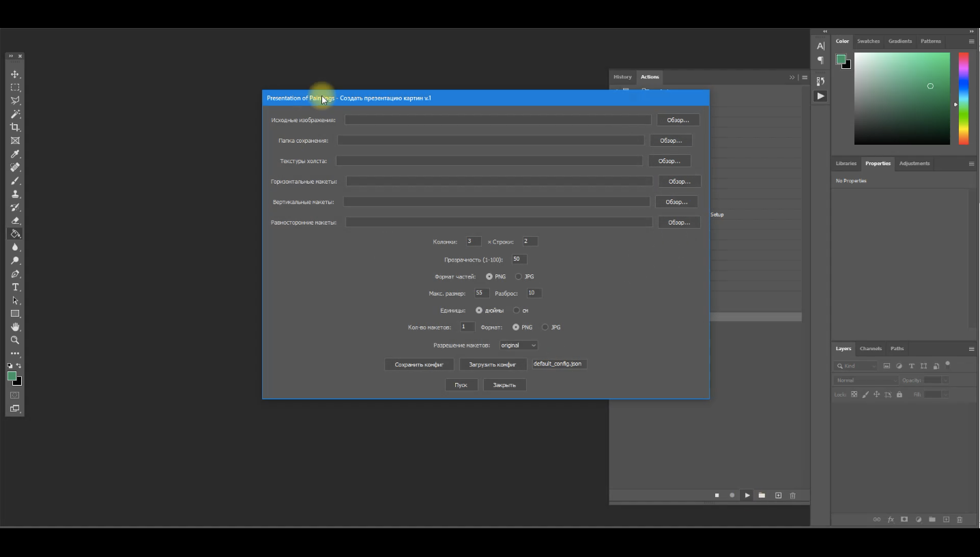Toggle lock transparent pixels in Layers

click(854, 395)
